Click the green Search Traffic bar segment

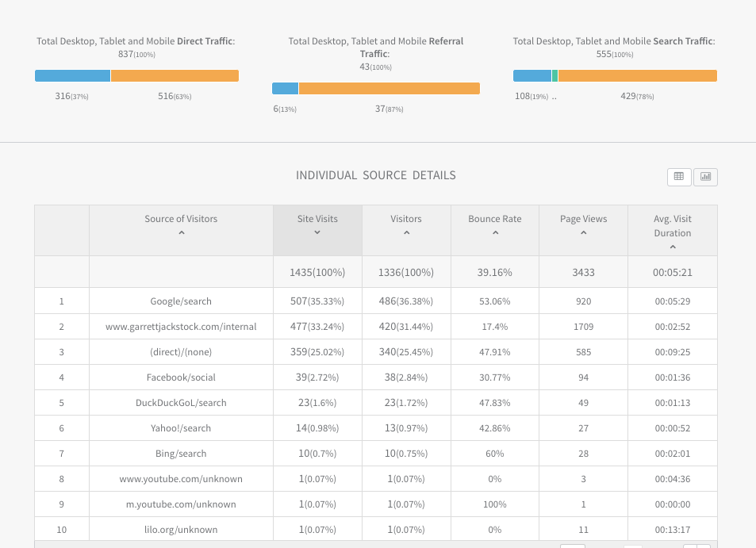point(555,76)
